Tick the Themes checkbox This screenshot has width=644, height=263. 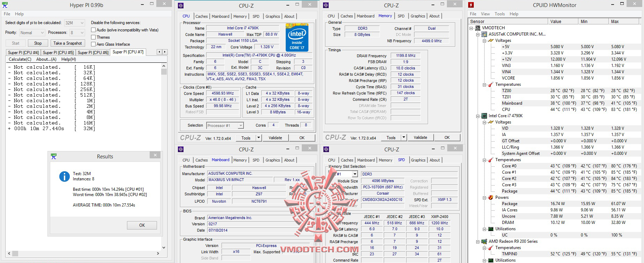click(93, 37)
